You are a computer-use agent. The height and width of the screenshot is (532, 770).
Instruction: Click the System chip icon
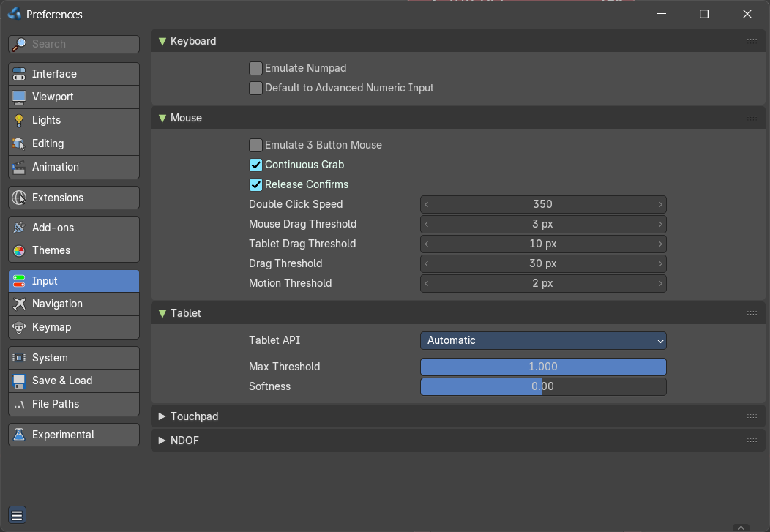(19, 359)
